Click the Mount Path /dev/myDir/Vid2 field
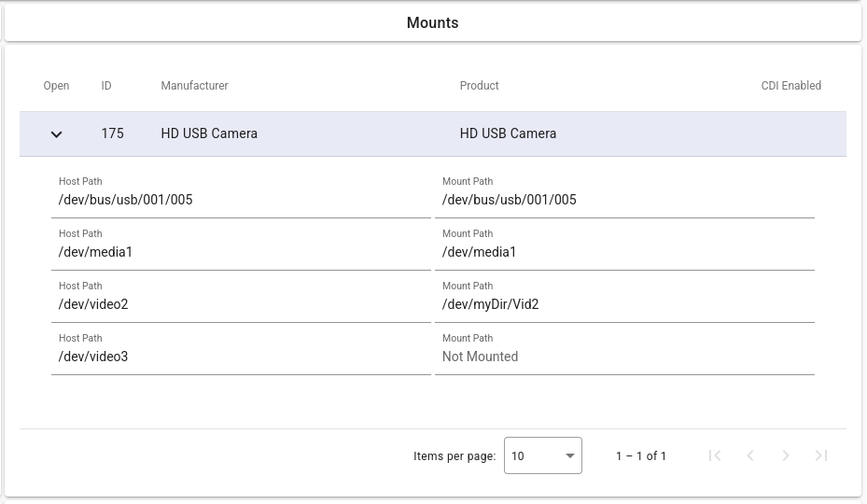The height and width of the screenshot is (504, 867). (624, 298)
